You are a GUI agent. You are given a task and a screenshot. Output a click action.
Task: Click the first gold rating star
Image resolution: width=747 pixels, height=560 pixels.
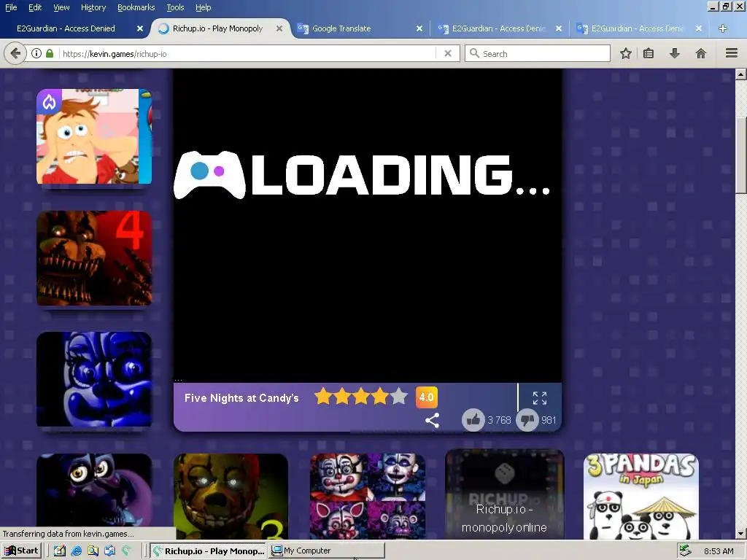coord(323,396)
